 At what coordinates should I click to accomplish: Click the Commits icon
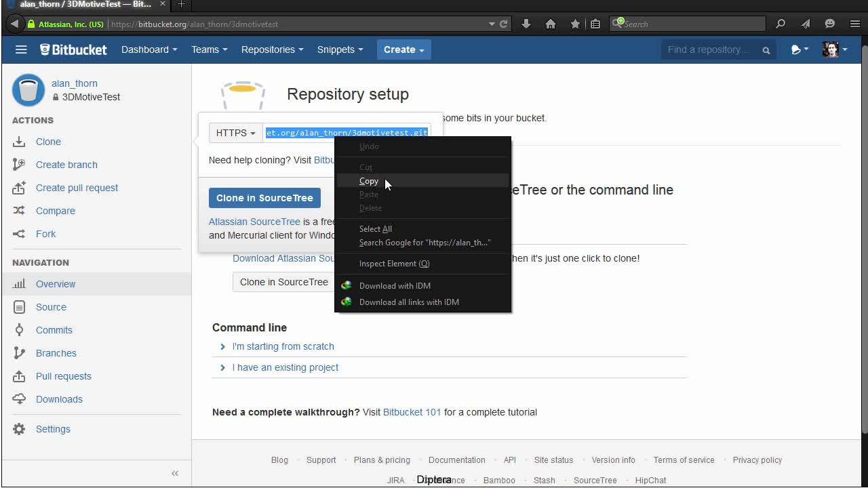[19, 330]
